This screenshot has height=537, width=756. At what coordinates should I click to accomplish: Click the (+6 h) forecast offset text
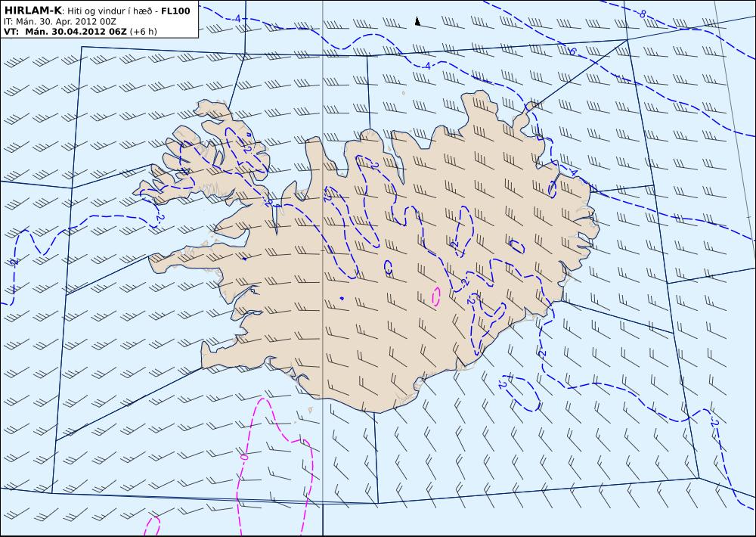tap(143, 32)
